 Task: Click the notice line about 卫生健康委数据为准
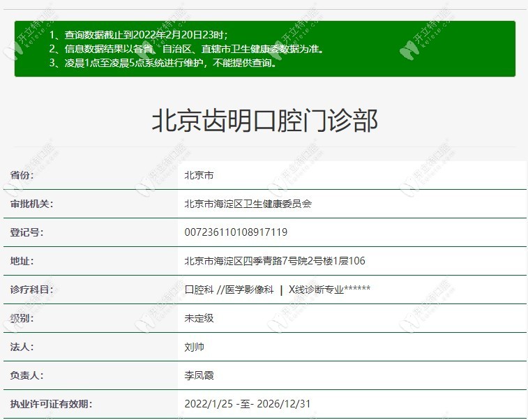[186, 49]
